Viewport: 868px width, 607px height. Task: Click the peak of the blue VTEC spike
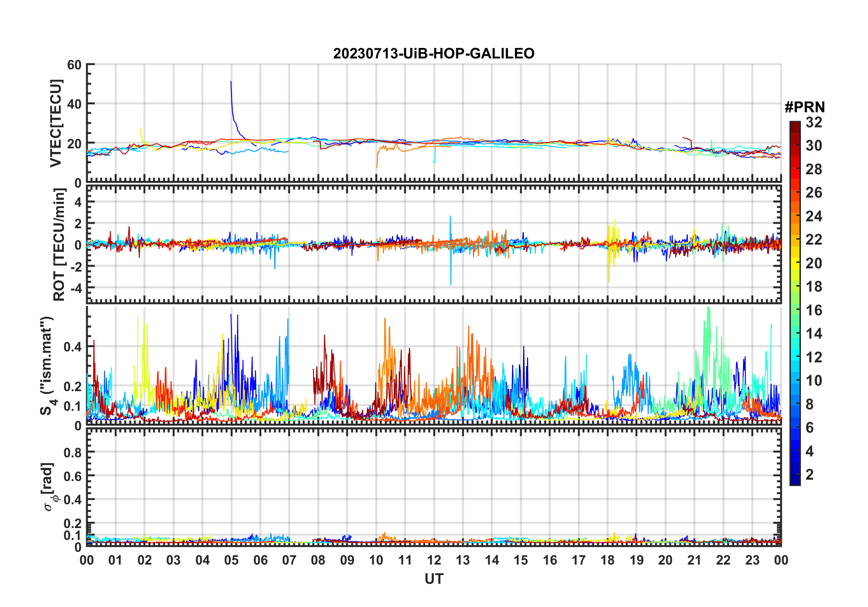[231, 82]
